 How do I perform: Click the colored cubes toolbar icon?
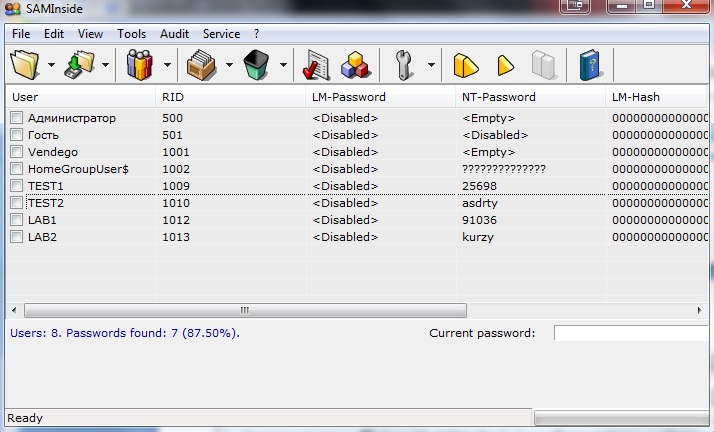pos(354,65)
